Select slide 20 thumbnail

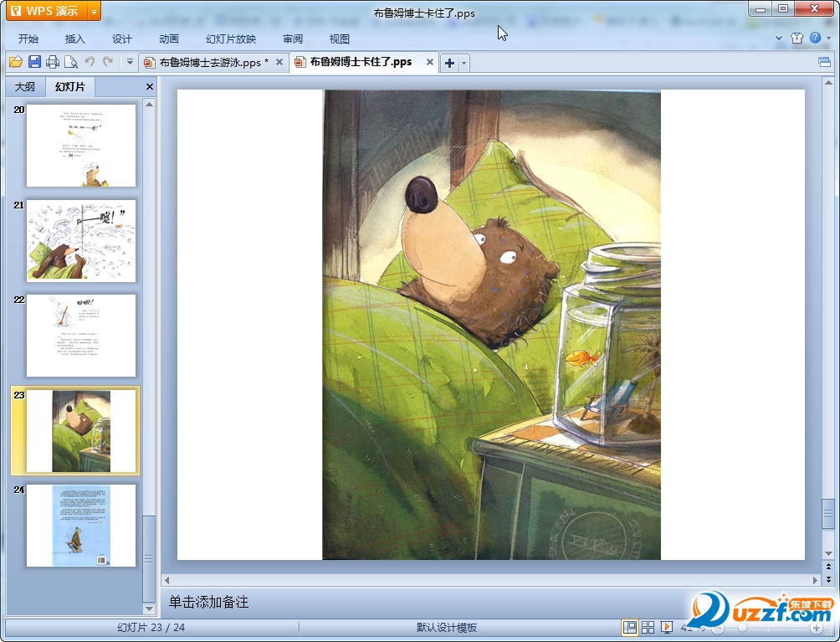[x=81, y=146]
